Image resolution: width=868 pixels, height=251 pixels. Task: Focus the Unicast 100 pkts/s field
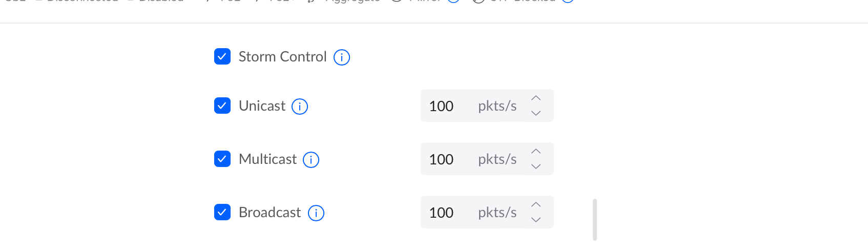point(487,106)
